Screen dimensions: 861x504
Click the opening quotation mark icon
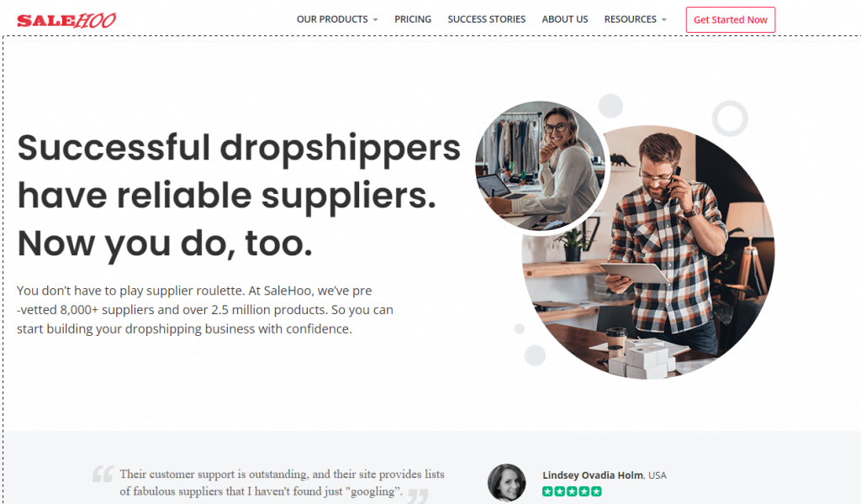103,473
